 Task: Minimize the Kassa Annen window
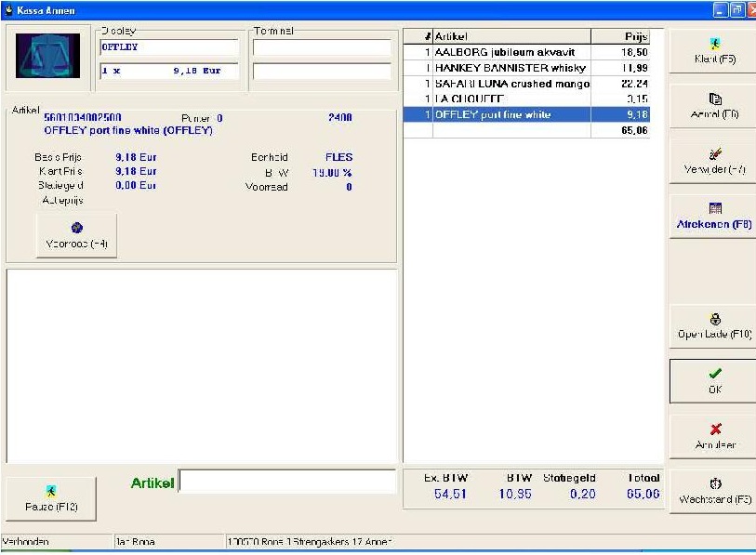pyautogui.click(x=720, y=9)
